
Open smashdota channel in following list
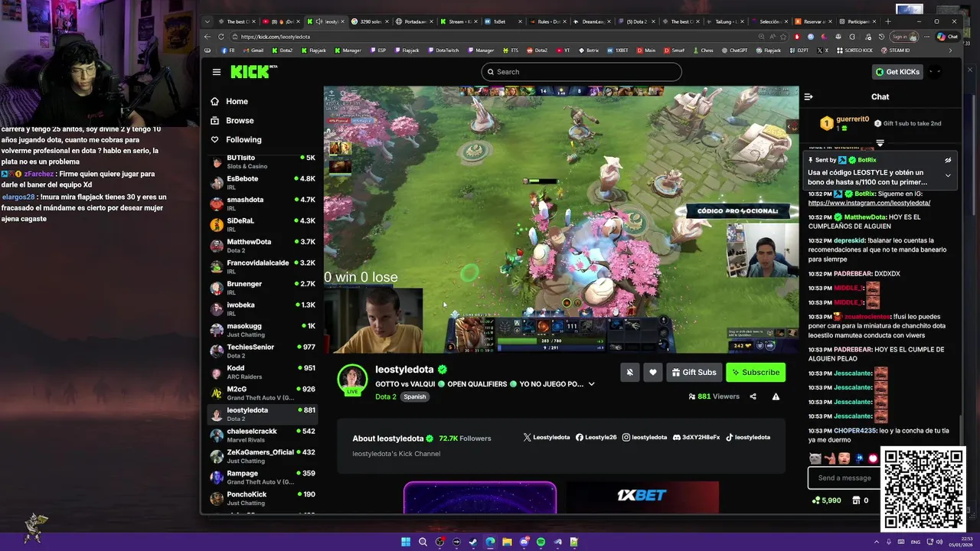262,204
